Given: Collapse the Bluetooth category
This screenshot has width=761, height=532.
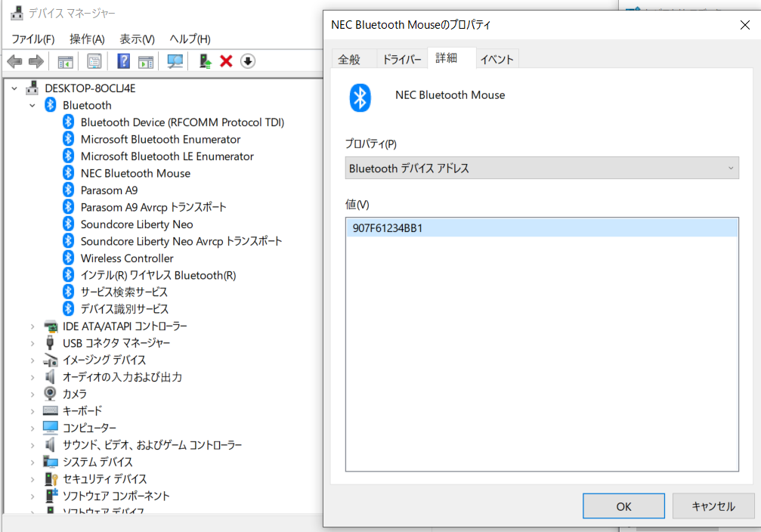Looking at the screenshot, I should (32, 105).
